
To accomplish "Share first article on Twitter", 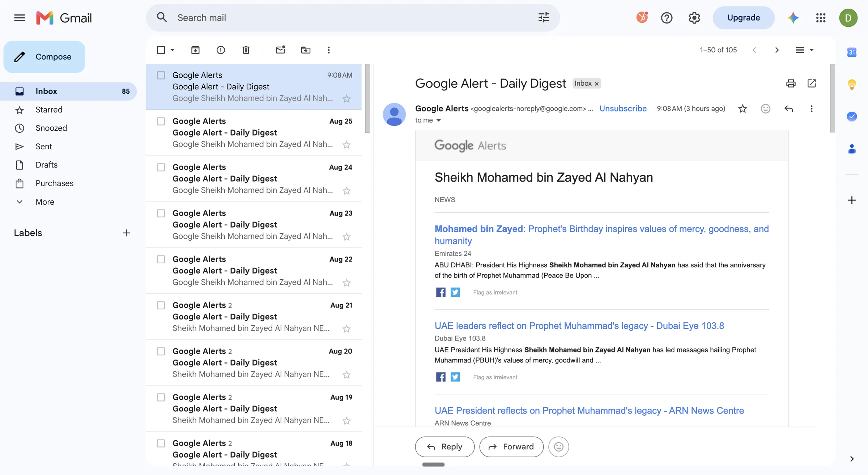I will (x=455, y=292).
